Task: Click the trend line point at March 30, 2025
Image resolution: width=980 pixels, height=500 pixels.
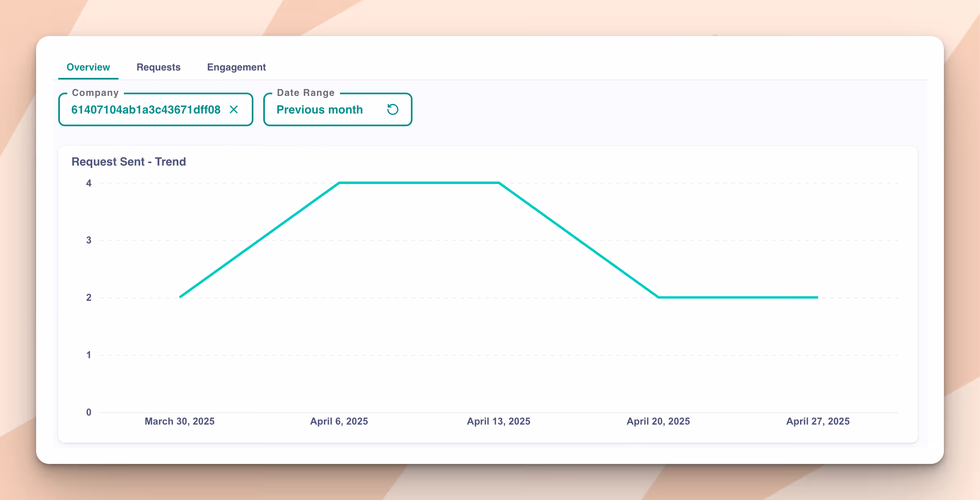Action: [x=180, y=297]
